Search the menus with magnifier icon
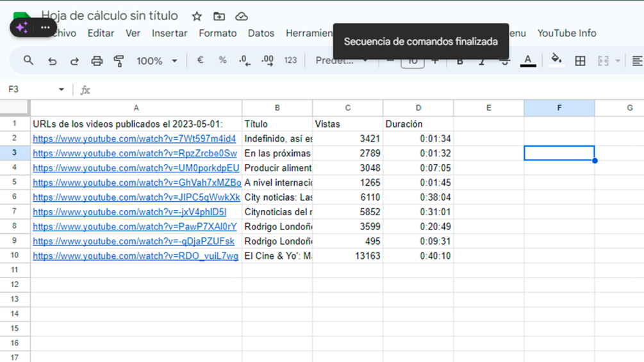644x362 pixels. click(x=28, y=61)
